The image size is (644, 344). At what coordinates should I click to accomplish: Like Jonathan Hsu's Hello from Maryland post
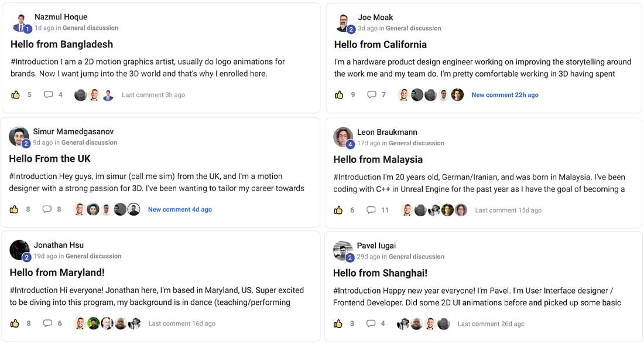tap(15, 323)
